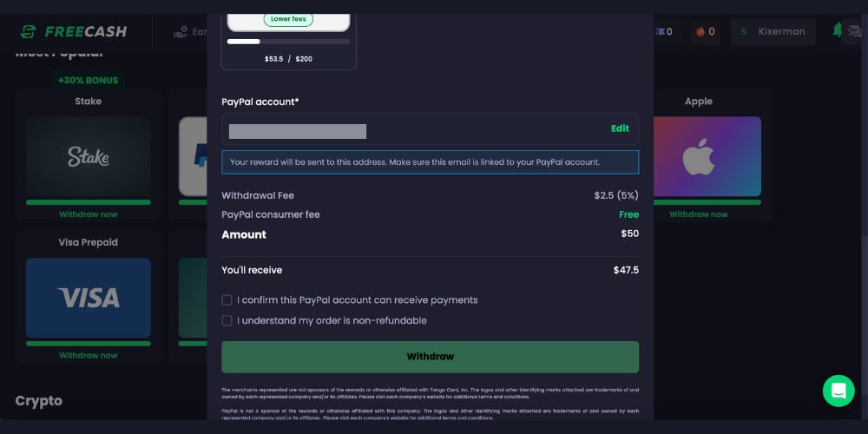Click the ticket balance counter

tap(665, 31)
